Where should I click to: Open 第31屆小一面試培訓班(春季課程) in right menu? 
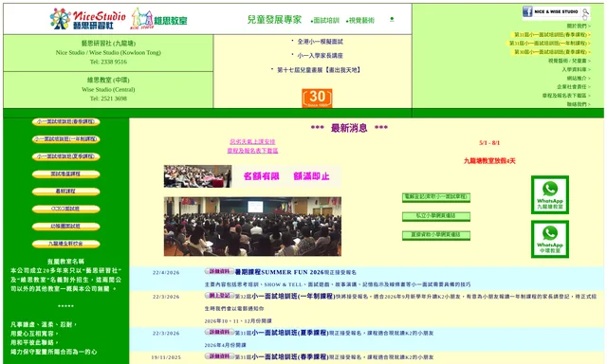tap(552, 35)
